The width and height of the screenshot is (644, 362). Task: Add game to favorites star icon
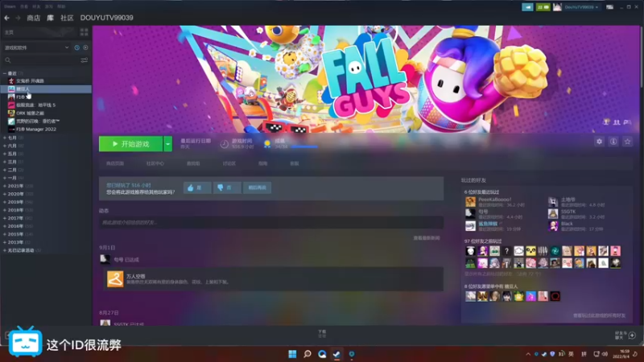627,142
